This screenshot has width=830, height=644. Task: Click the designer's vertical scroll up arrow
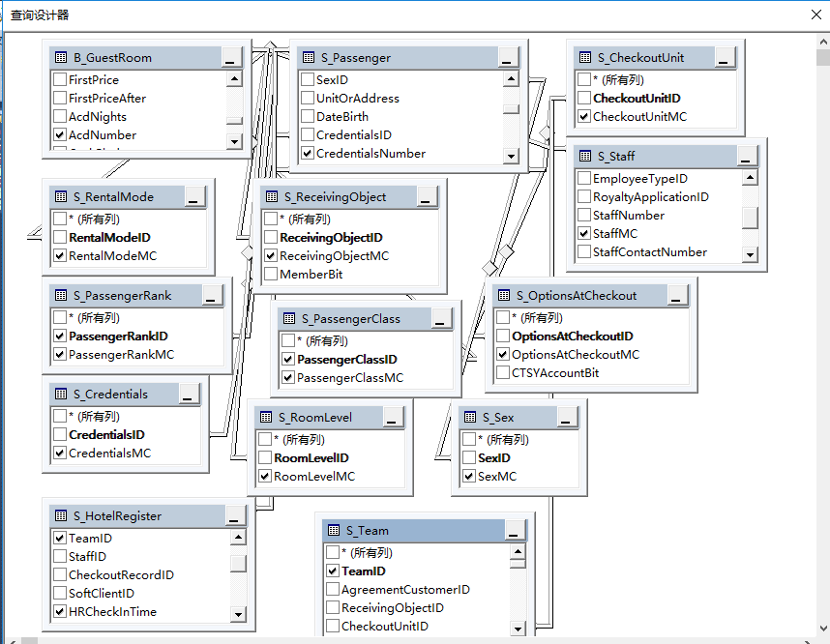(x=823, y=42)
